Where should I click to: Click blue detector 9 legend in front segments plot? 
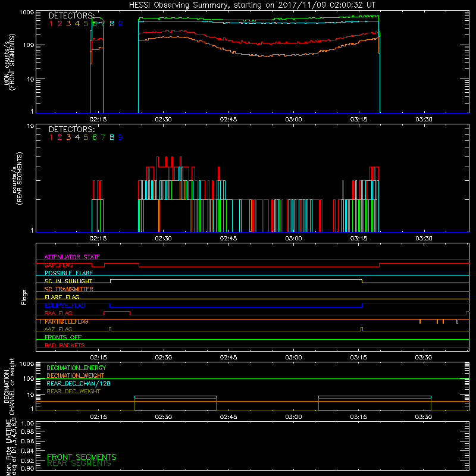pyautogui.click(x=121, y=24)
